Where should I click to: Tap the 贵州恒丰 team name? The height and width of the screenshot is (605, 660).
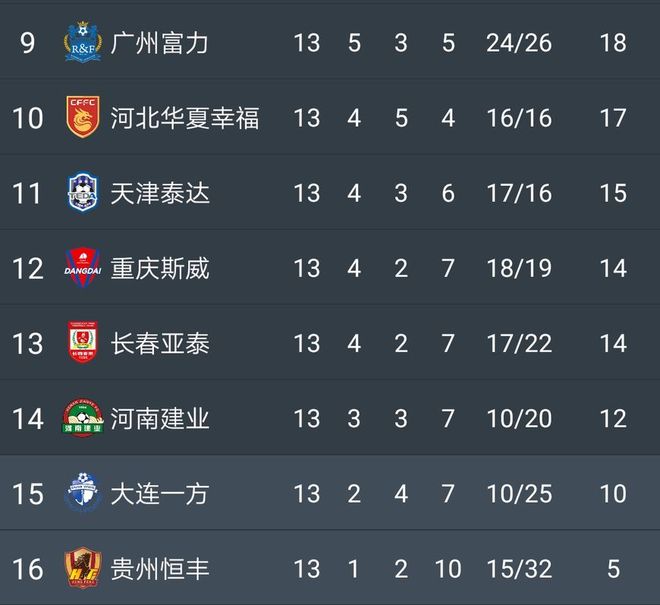pos(160,568)
